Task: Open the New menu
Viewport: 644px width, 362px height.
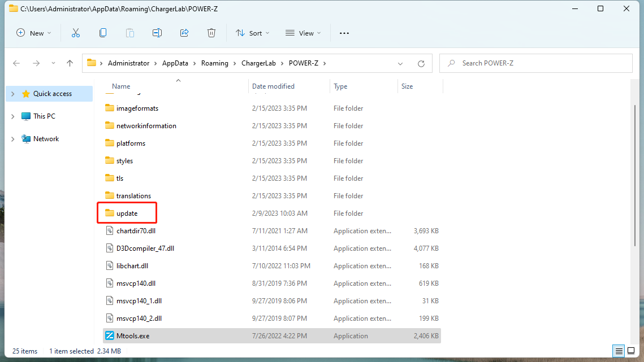Action: coord(33,33)
